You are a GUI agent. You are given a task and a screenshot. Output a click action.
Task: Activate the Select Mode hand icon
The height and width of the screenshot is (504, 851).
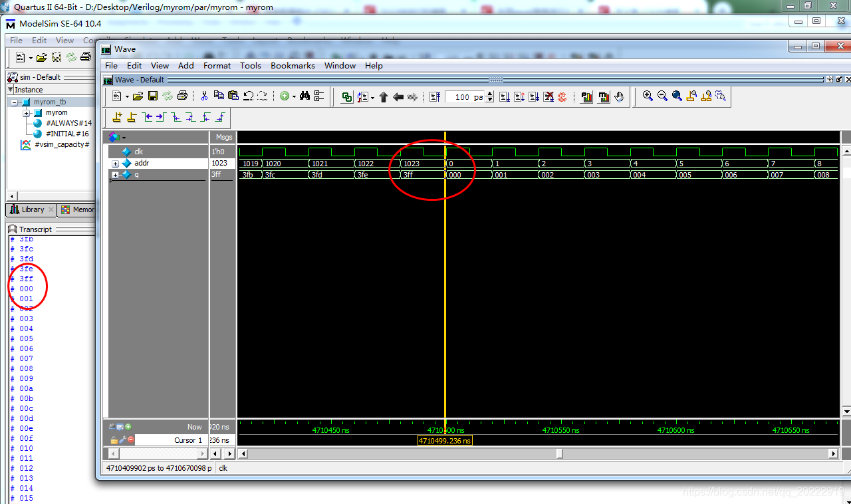pyautogui.click(x=619, y=96)
